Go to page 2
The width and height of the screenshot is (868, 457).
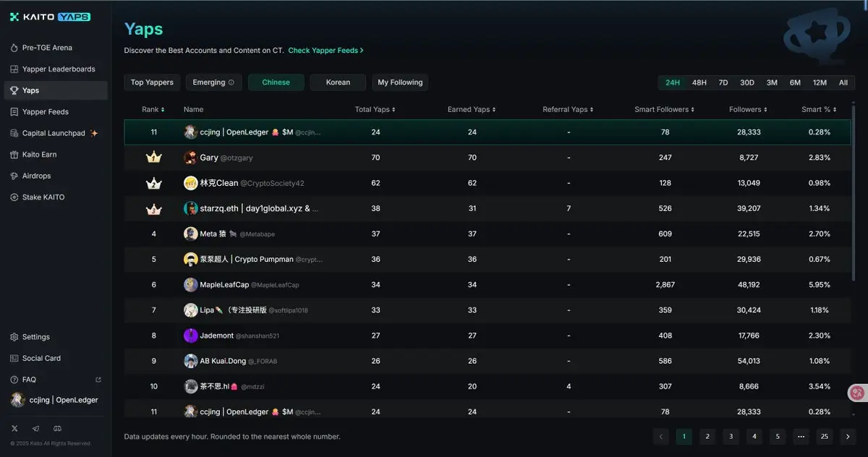pos(707,436)
